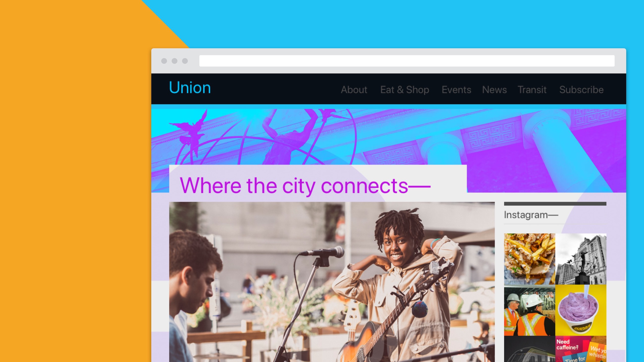Click the Instagram section heading

tap(531, 215)
